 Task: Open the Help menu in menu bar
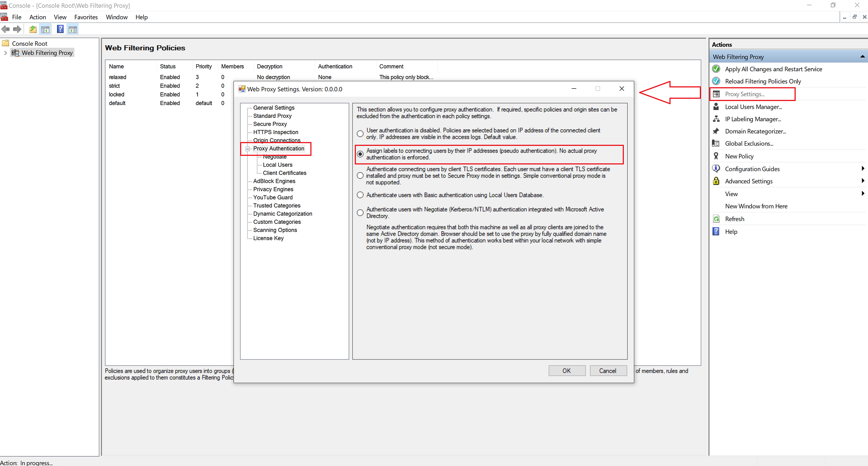click(141, 17)
